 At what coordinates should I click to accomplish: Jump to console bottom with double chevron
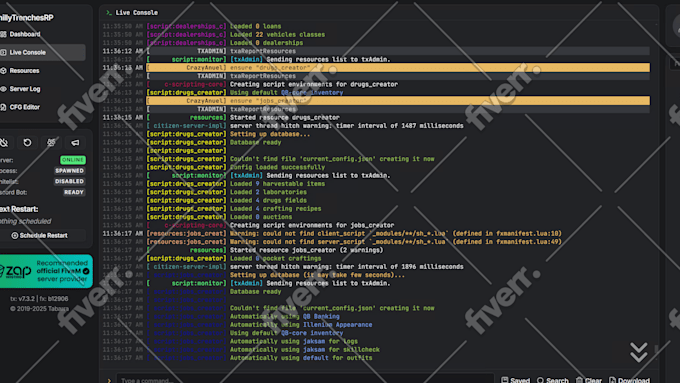point(639,352)
